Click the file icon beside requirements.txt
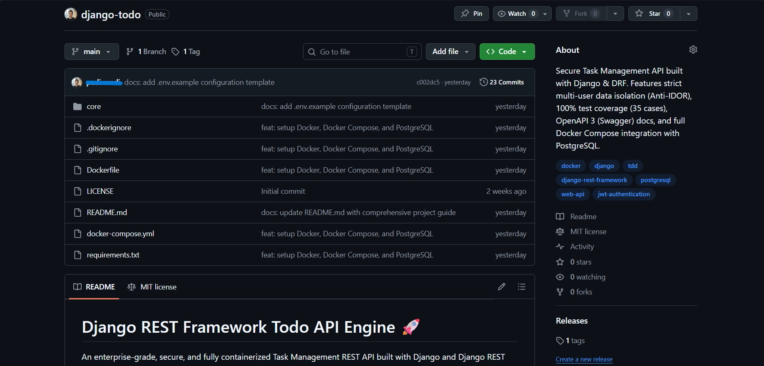 click(x=77, y=255)
